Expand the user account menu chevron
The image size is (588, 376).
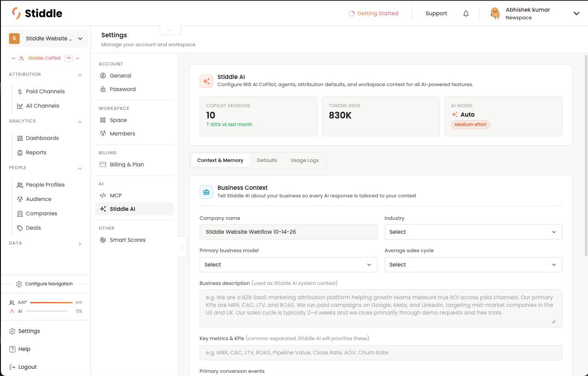tap(576, 13)
